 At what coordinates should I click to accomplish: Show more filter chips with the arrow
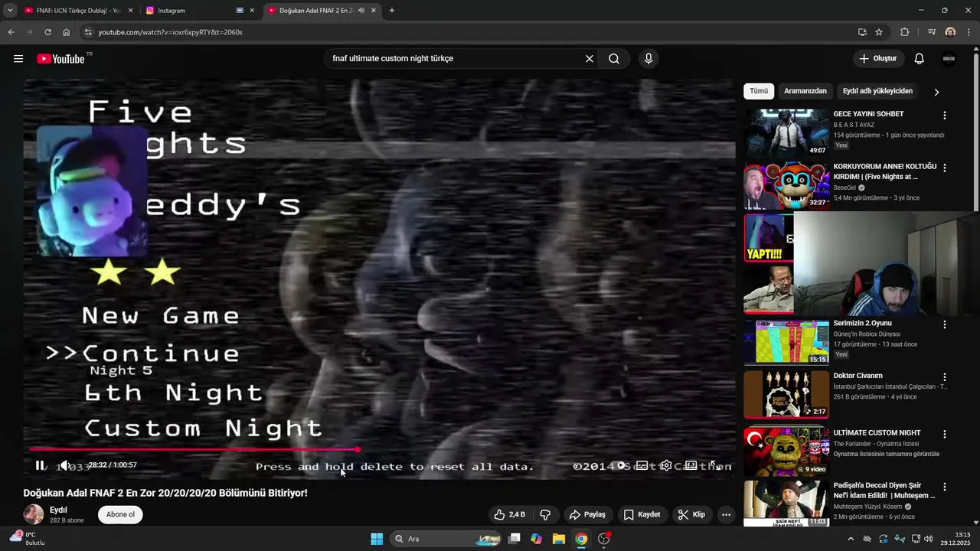click(x=936, y=92)
